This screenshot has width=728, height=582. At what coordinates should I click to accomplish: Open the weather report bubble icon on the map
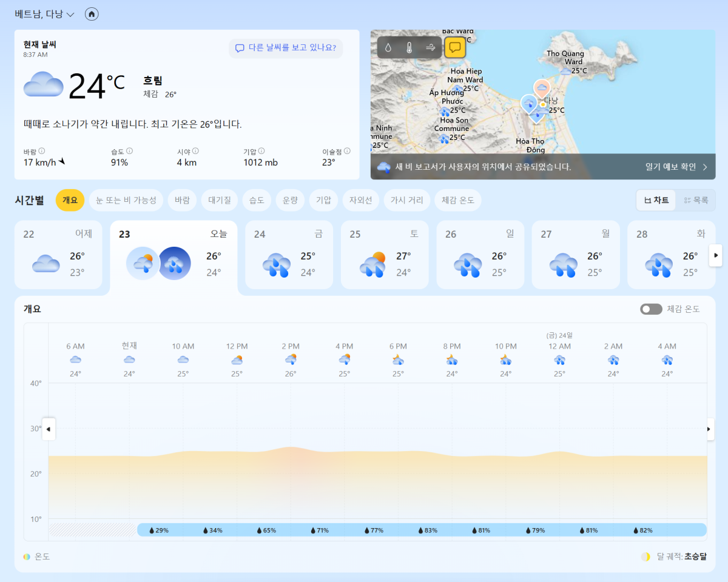(x=455, y=47)
